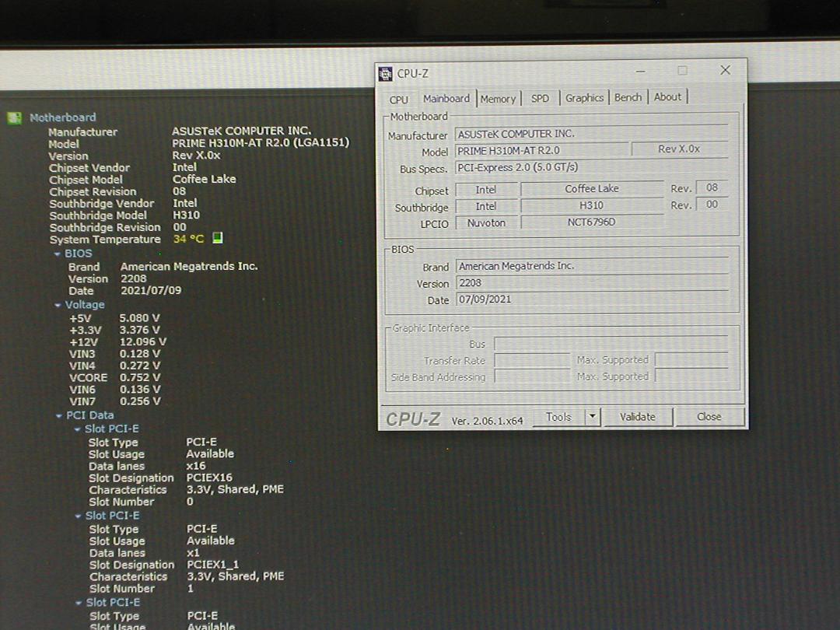840x630 pixels.
Task: Click the BIOS Version 2208 field in CPU-Z
Action: coord(592,282)
